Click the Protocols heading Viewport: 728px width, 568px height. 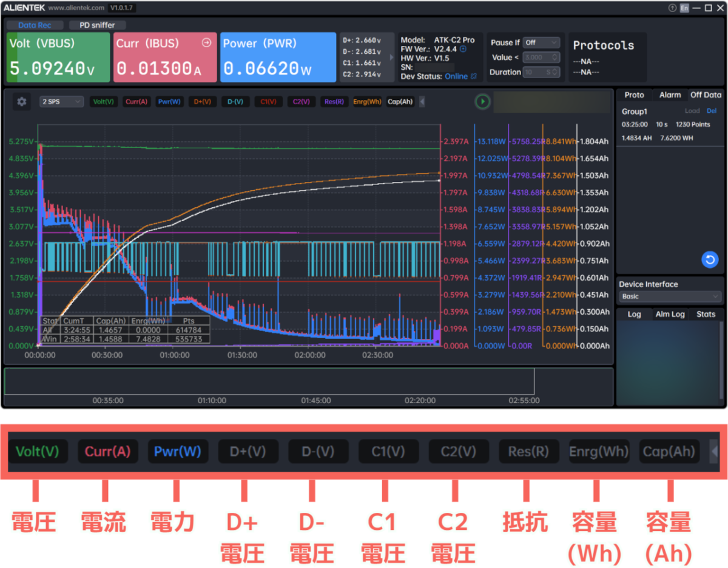point(604,45)
